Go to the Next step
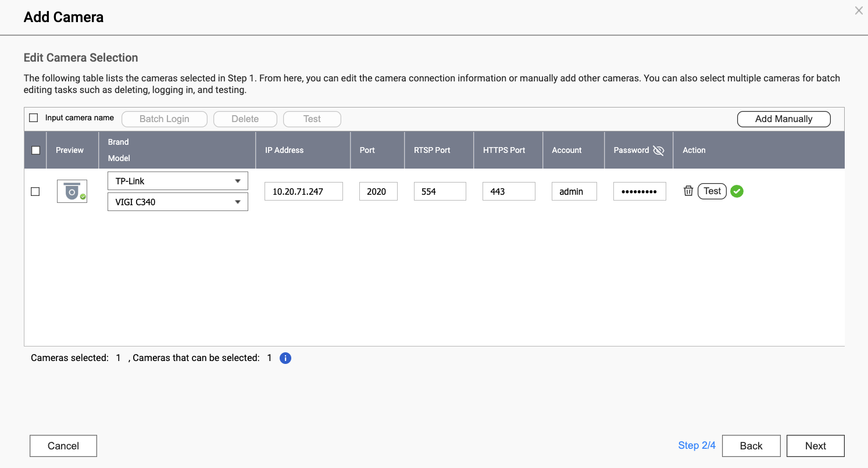The width and height of the screenshot is (868, 468). (x=815, y=446)
